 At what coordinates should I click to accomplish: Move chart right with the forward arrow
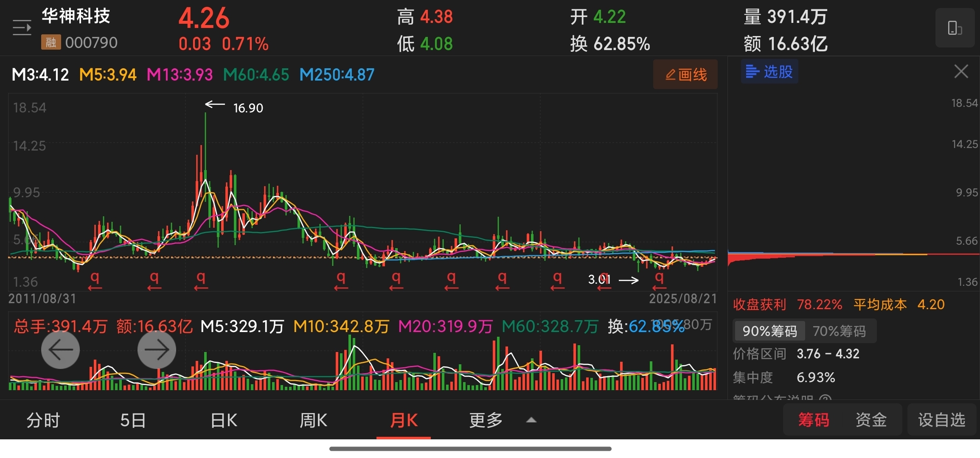(157, 349)
